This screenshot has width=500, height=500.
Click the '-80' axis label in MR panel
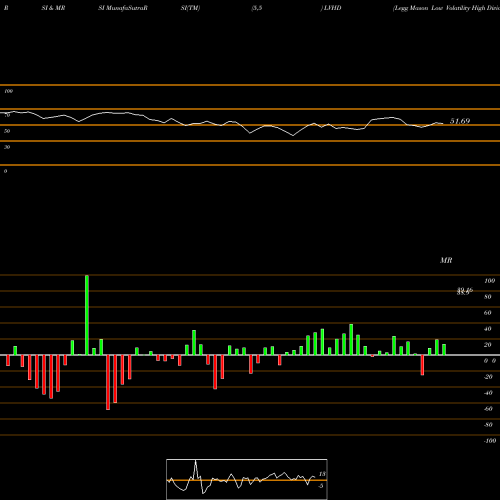[488, 425]
